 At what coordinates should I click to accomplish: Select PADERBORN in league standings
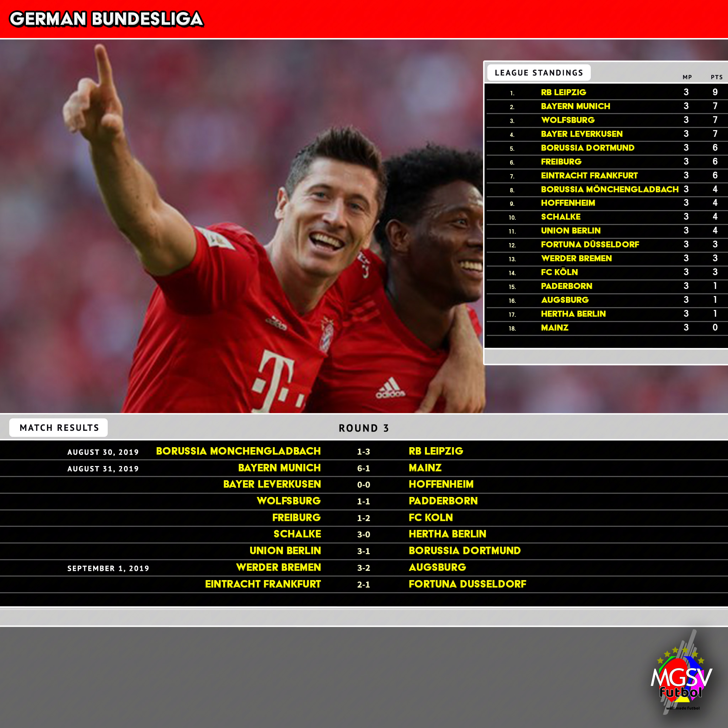click(x=566, y=286)
